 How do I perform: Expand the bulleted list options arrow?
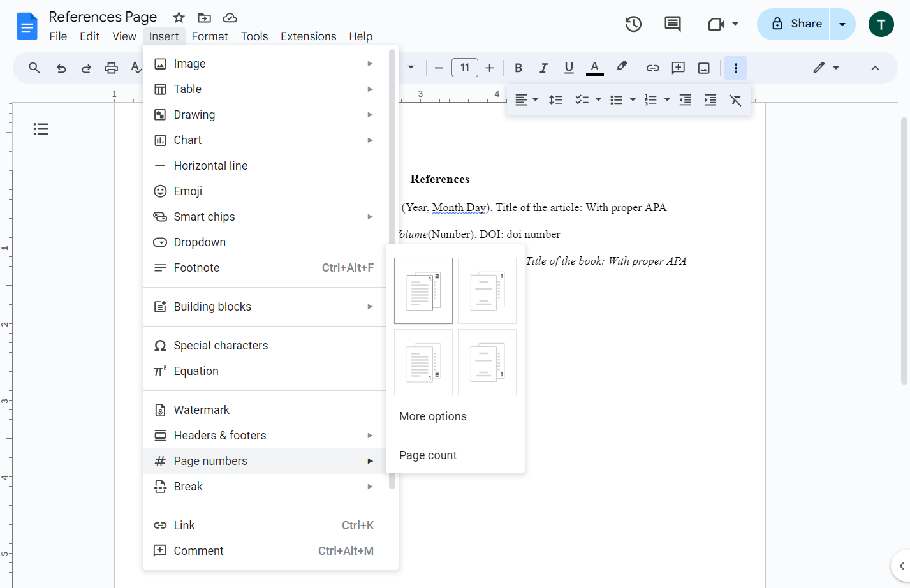tap(633, 100)
